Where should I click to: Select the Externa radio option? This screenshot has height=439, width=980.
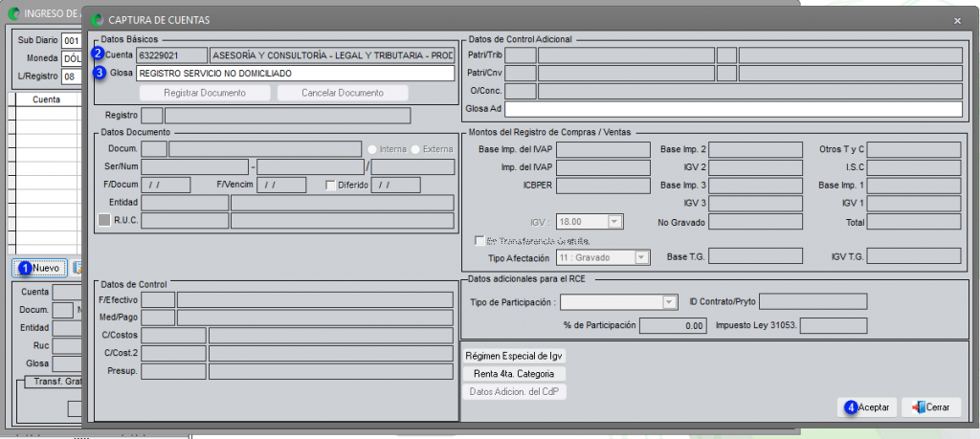click(x=415, y=149)
